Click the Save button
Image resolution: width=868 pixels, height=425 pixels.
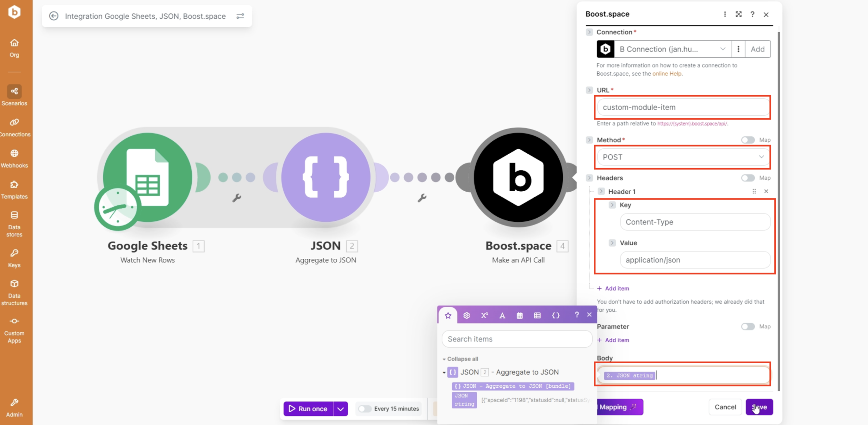pyautogui.click(x=759, y=407)
